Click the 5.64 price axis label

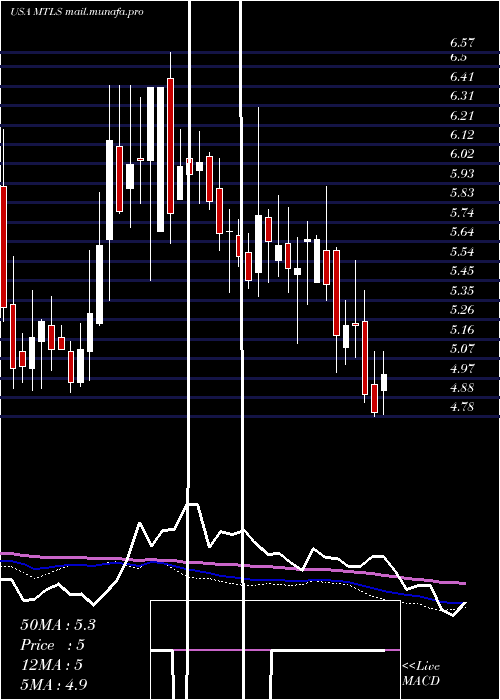click(462, 232)
